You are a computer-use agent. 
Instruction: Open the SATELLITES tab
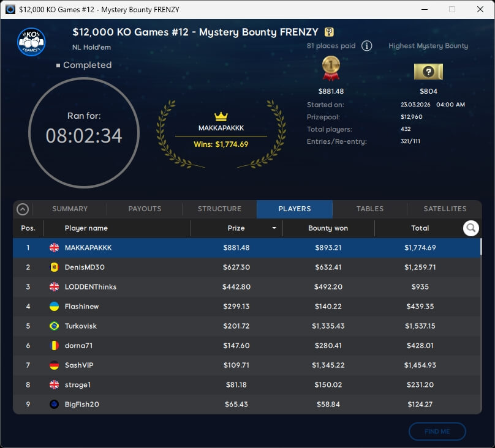click(445, 209)
